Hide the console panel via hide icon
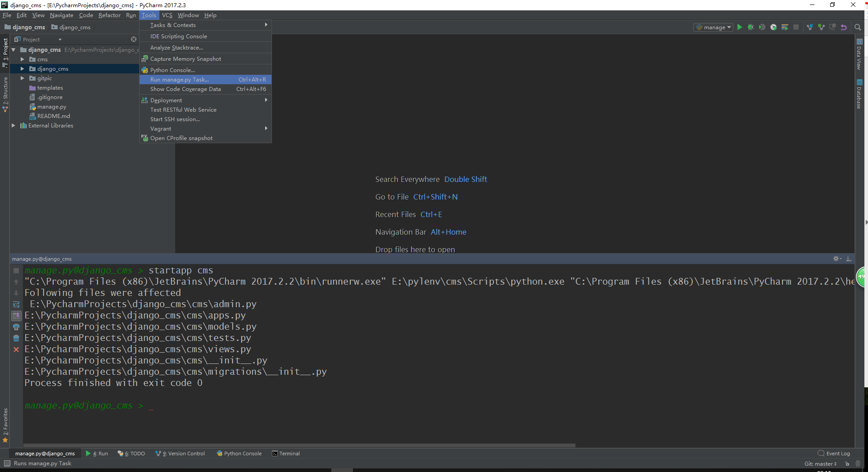868x472 pixels. coord(849,259)
